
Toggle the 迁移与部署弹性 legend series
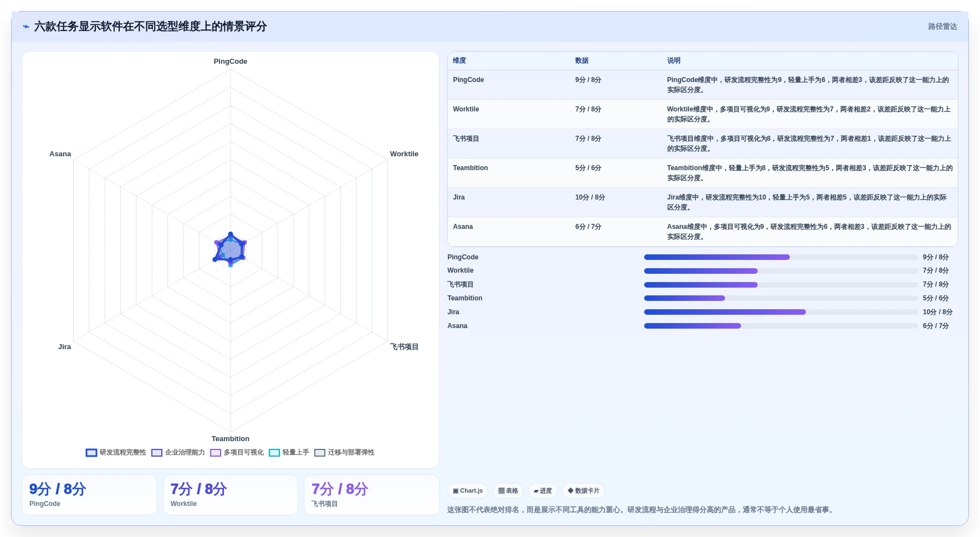click(344, 453)
